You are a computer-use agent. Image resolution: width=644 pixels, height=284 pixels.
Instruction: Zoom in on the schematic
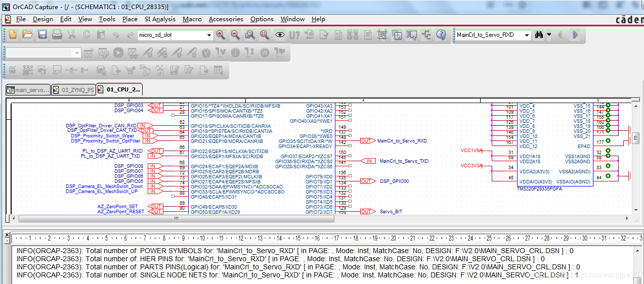(221, 35)
